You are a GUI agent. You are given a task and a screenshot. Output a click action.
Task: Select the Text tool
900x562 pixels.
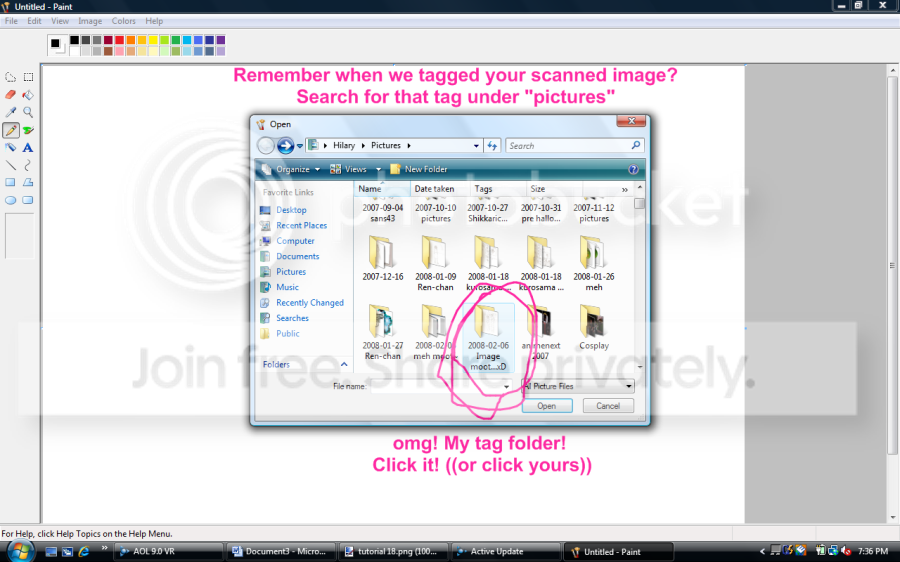(x=28, y=148)
